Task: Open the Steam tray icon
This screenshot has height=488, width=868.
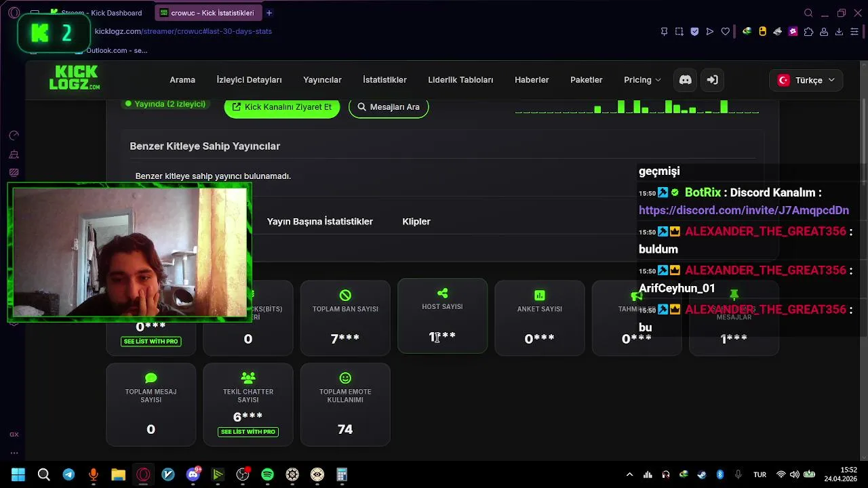Action: [x=702, y=474]
